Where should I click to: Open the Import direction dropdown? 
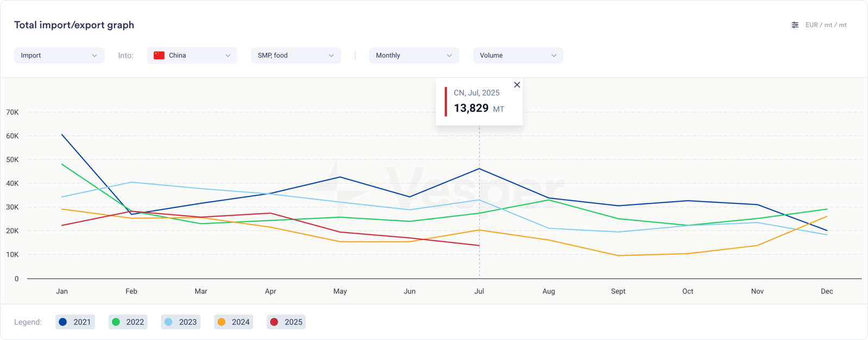(59, 55)
